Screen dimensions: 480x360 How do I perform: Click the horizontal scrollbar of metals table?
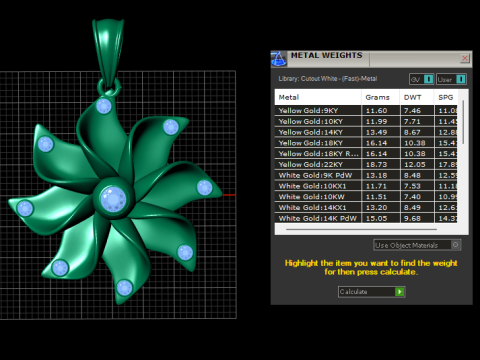pos(361,229)
